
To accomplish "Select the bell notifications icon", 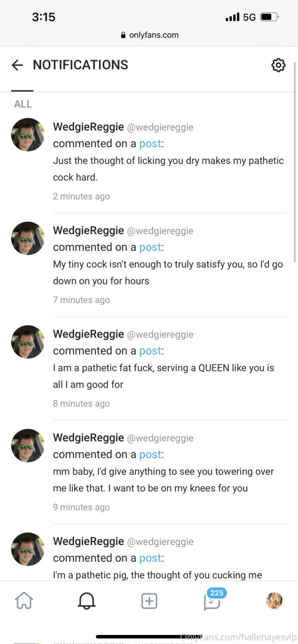I will coord(87,601).
